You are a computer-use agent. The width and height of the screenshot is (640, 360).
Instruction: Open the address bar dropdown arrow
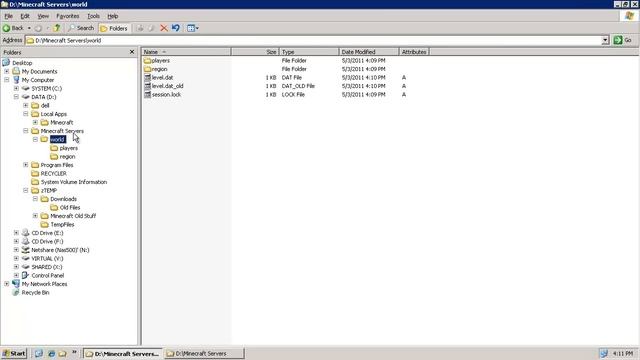pyautogui.click(x=605, y=40)
